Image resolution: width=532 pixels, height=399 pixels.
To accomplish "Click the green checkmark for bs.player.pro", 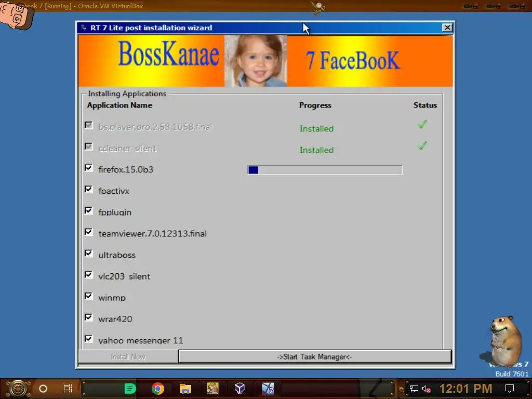I will point(422,124).
